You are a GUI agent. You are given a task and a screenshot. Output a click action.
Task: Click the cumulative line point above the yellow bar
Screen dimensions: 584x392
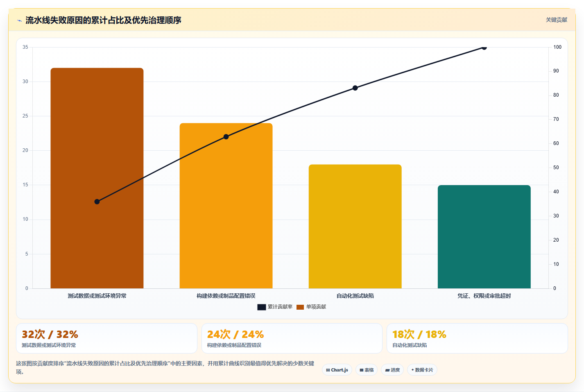tap(355, 88)
